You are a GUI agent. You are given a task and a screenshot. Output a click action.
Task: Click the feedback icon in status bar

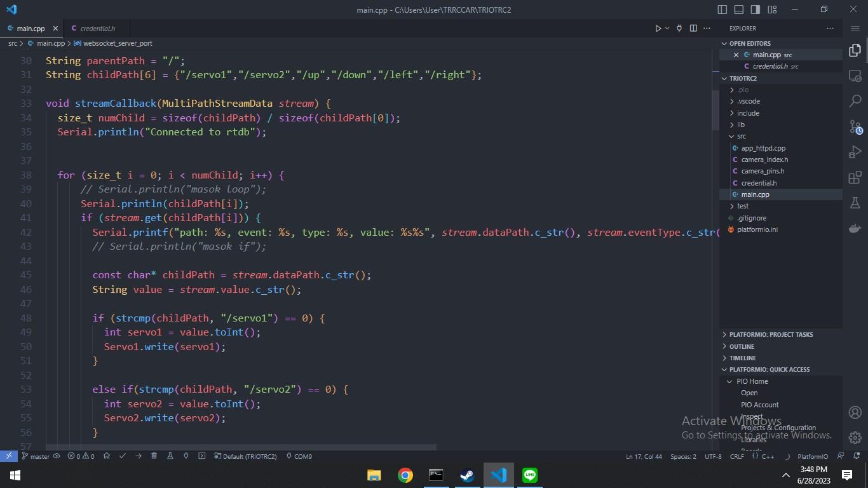[x=841, y=456]
